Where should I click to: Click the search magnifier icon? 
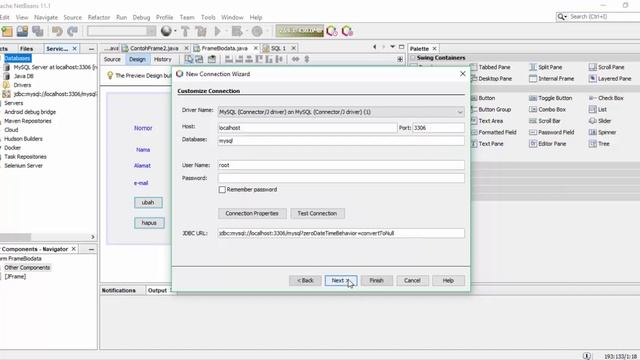pos(561,17)
